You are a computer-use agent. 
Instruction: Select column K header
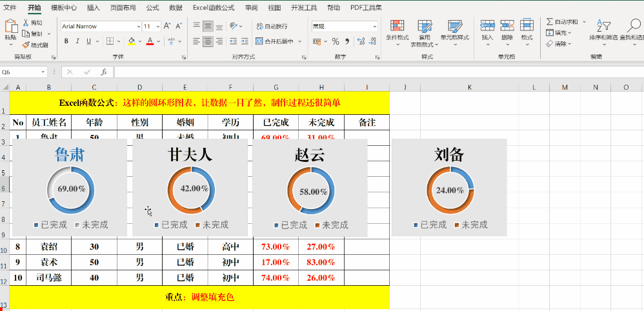[x=469, y=87]
